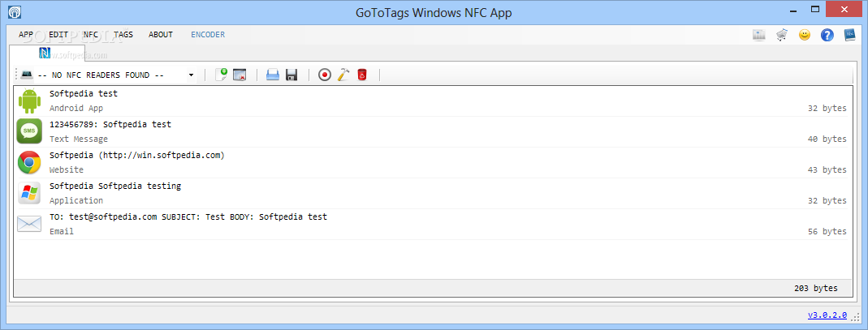Viewport: 868px width, 330px height.
Task: Click the NFC reader device icon
Action: click(27, 74)
